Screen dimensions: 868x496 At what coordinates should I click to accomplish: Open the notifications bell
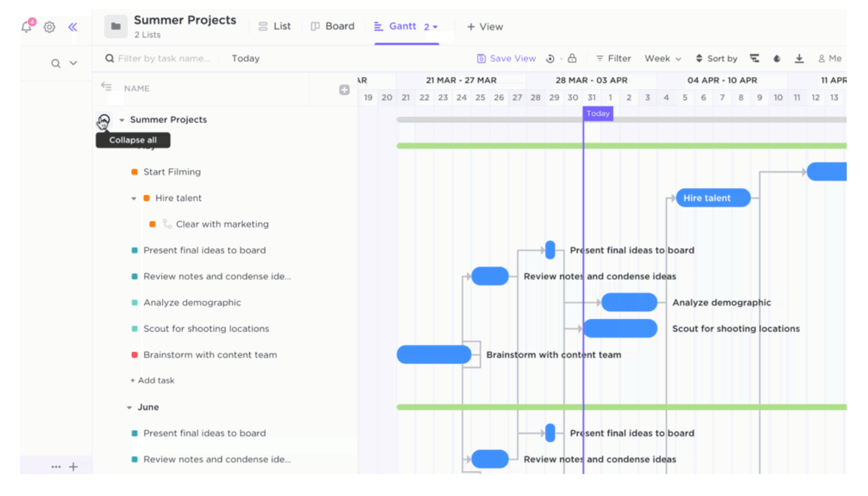pos(27,27)
